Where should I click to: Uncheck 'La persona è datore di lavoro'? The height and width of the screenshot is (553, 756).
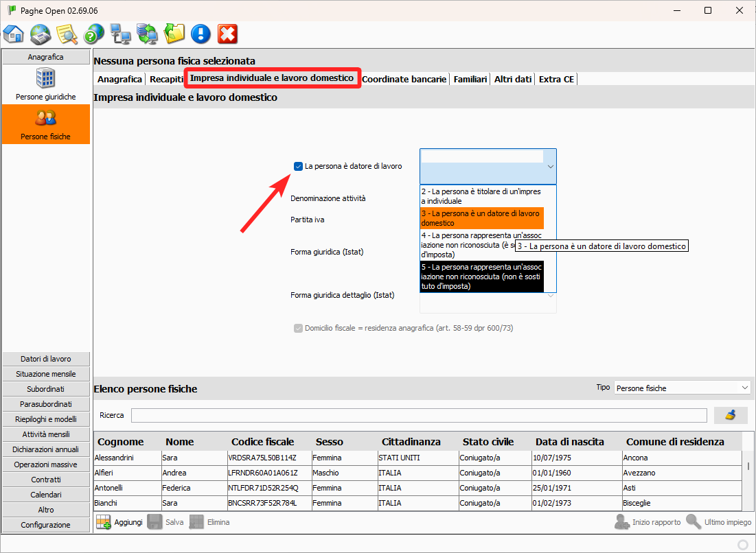pos(298,166)
